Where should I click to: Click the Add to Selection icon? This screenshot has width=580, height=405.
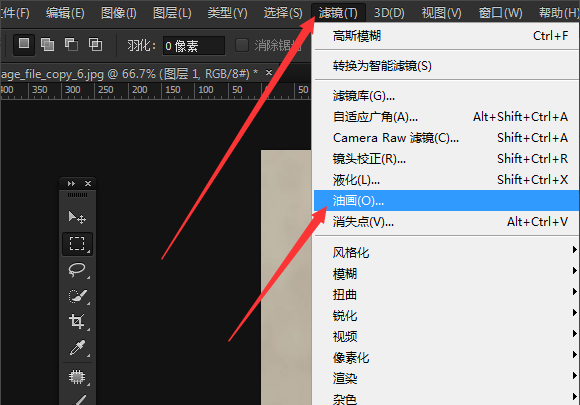point(47,45)
